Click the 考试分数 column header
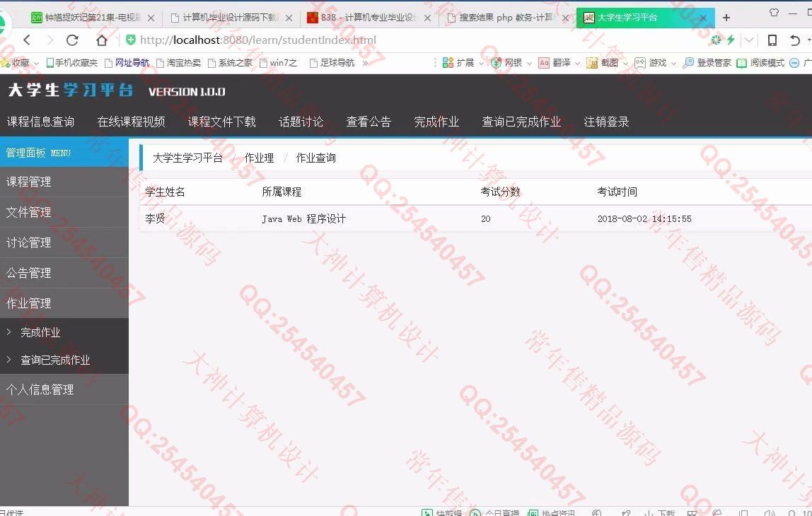The image size is (812, 516). pos(500,192)
